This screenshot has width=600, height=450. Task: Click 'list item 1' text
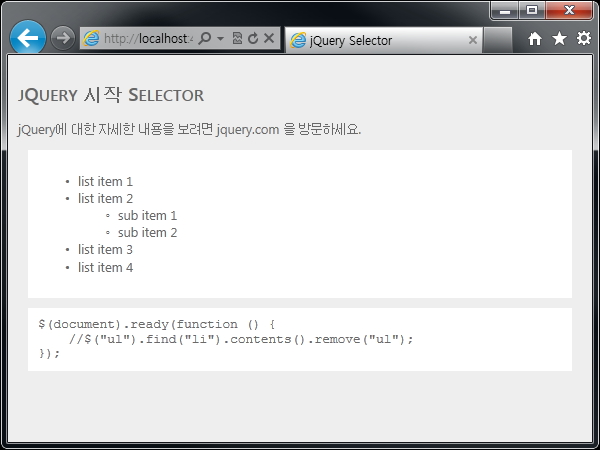[x=105, y=181]
